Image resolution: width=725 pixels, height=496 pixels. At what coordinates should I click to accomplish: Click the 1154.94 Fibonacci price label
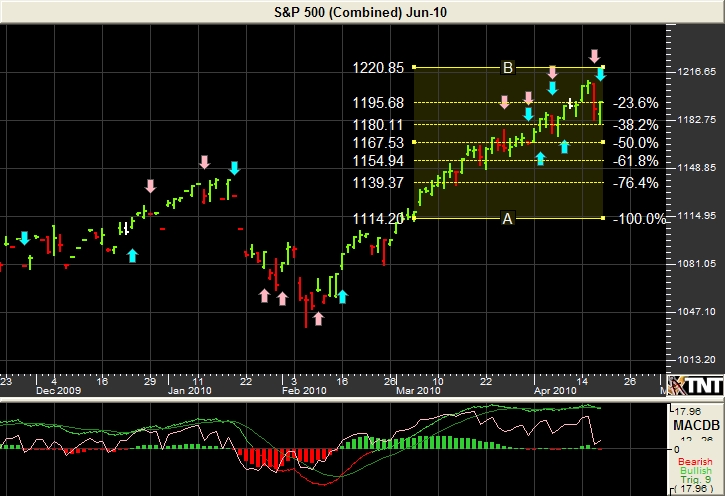(378, 161)
